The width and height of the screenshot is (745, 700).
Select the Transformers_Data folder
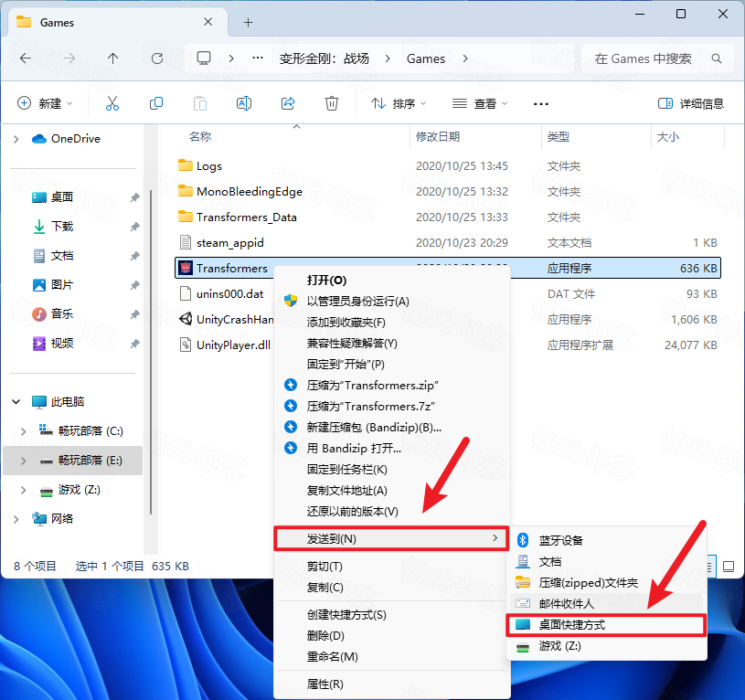click(447, 217)
